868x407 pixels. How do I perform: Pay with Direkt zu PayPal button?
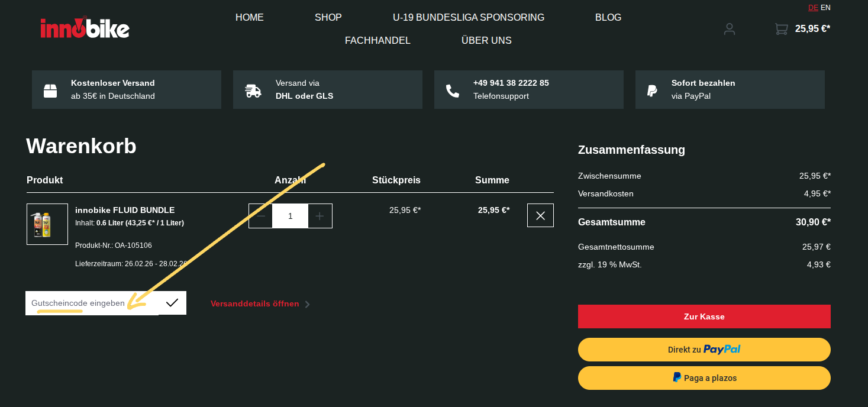(x=704, y=350)
